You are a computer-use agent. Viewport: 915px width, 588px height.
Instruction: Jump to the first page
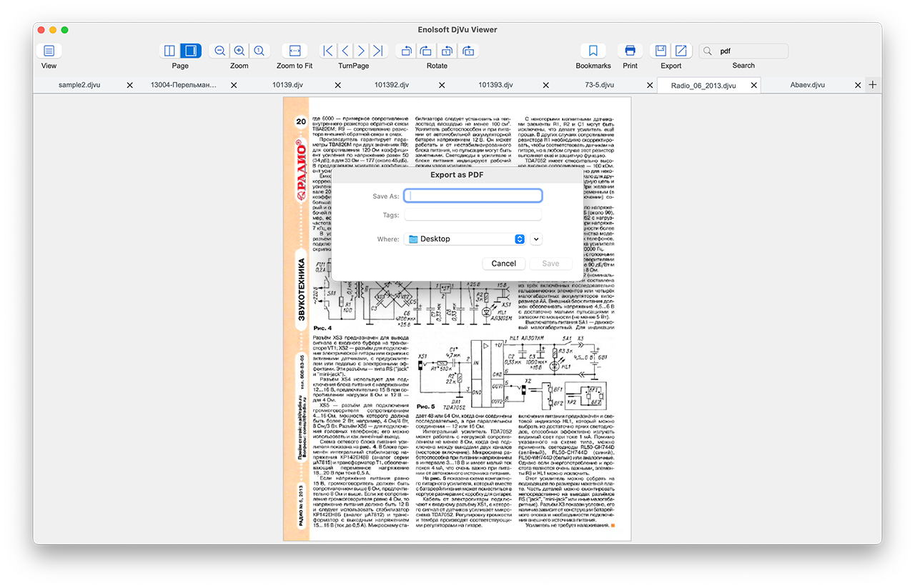328,51
